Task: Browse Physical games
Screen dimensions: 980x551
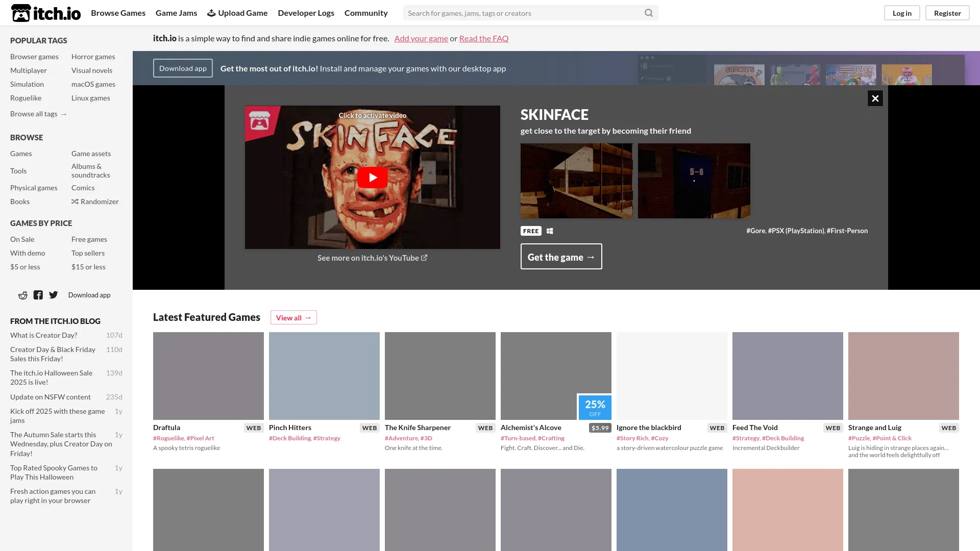Action: (34, 188)
